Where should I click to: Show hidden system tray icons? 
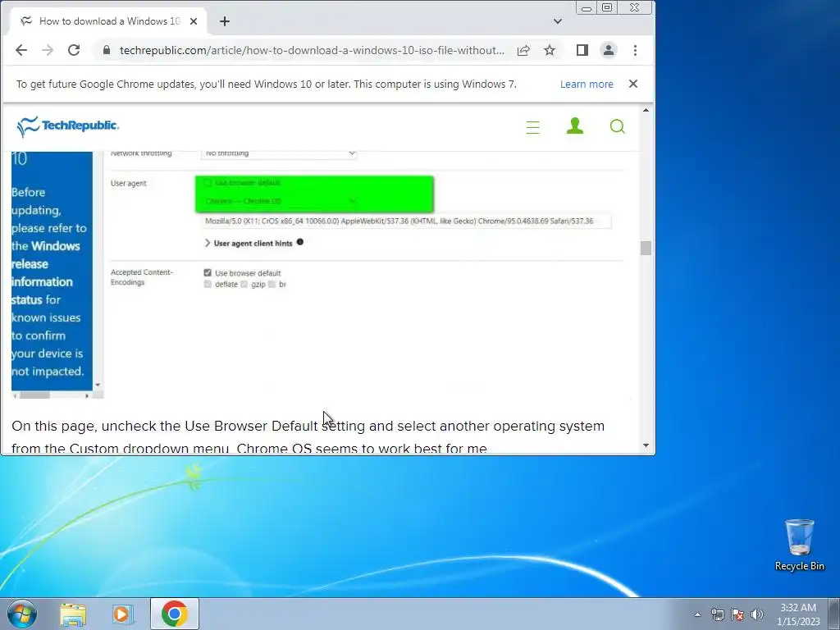tap(697, 614)
